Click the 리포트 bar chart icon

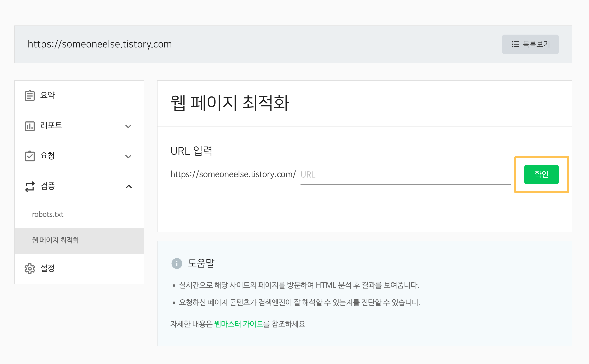[x=30, y=126]
